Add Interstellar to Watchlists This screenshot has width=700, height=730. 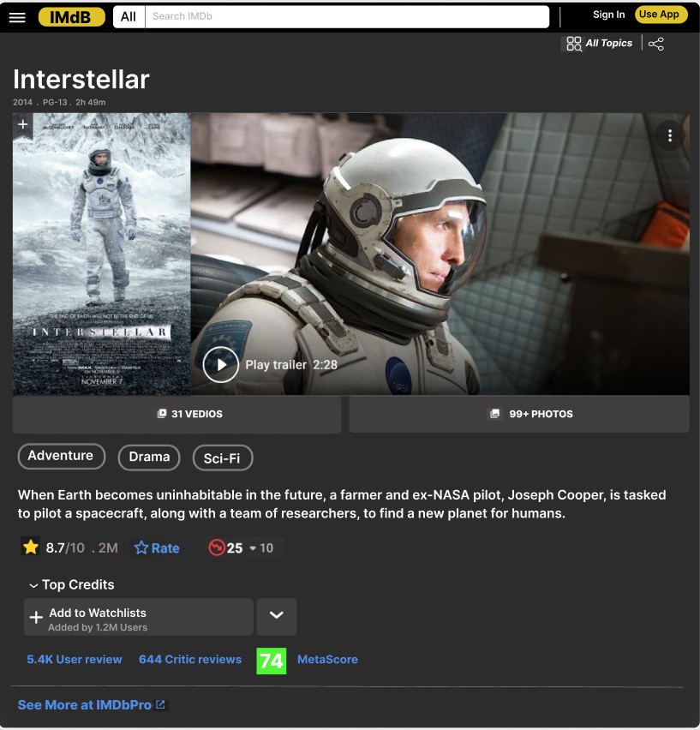click(138, 617)
